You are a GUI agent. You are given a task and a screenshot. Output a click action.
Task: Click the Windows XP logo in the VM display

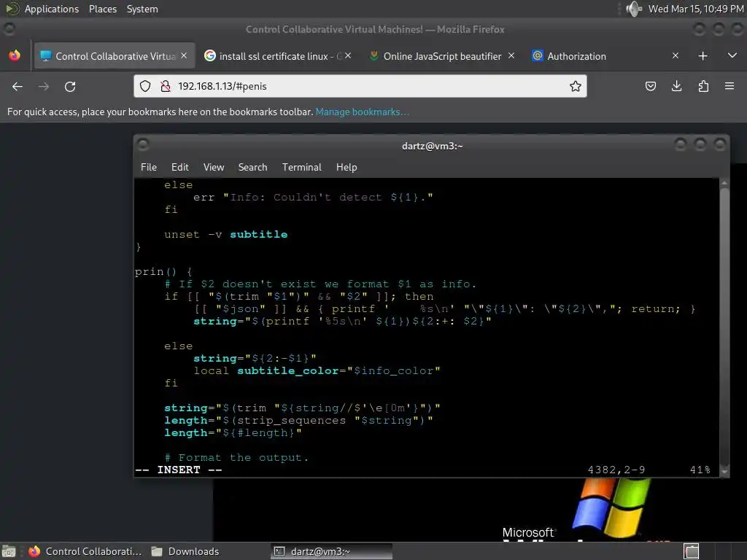click(611, 507)
